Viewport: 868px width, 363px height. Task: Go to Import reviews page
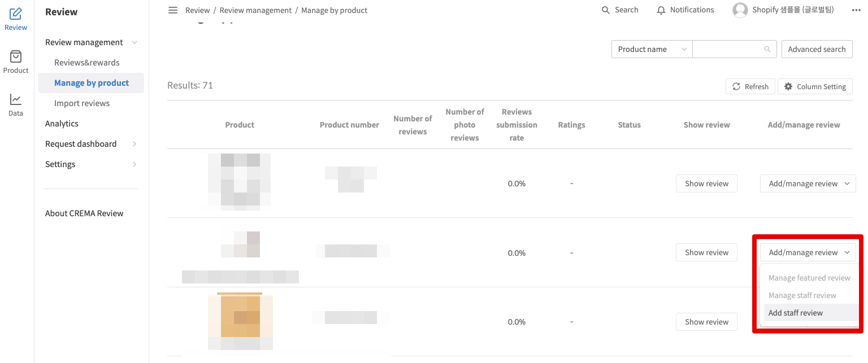click(82, 103)
